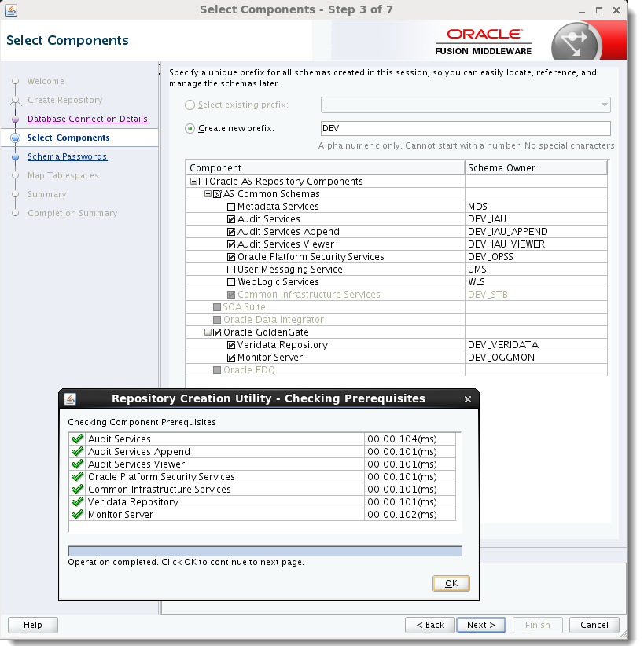Click the Oracle Fusion Middleware logo
Image resolution: width=644 pixels, height=646 pixels.
pyautogui.click(x=484, y=42)
